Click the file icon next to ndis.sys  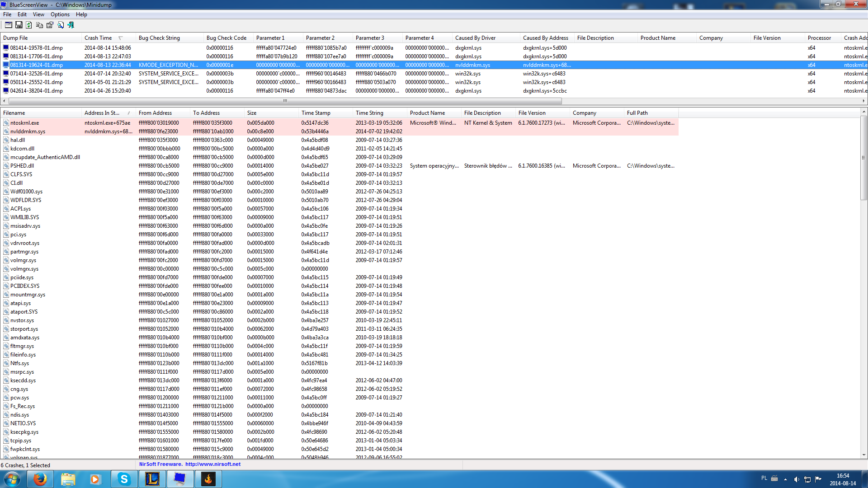pyautogui.click(x=6, y=415)
